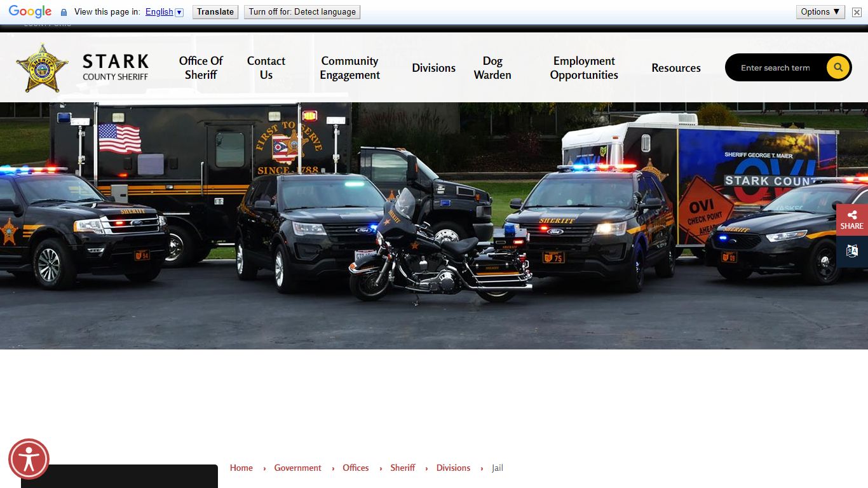Click the Google logo in translate bar
Screen dimensions: 868x488
tap(30, 11)
